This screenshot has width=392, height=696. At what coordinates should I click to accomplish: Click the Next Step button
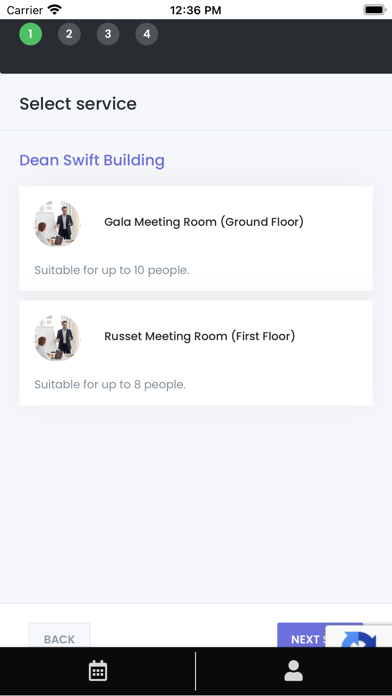(320, 635)
